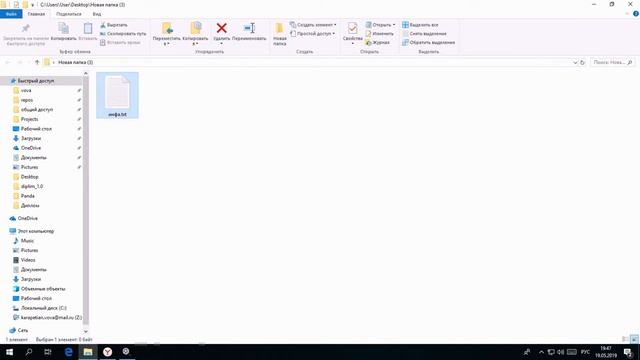Collapse the ribbon chevron
The image size is (640, 360).
pos(627,14)
